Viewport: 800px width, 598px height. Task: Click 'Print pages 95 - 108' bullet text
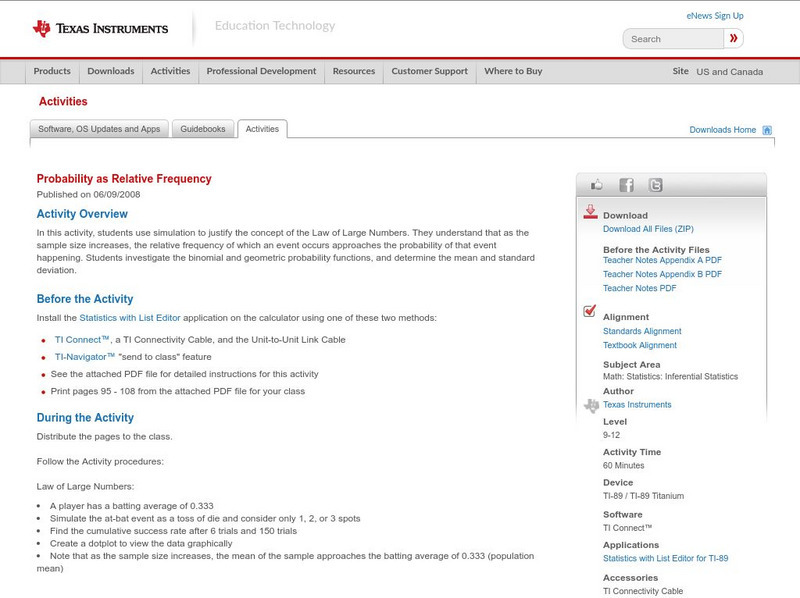tap(178, 391)
